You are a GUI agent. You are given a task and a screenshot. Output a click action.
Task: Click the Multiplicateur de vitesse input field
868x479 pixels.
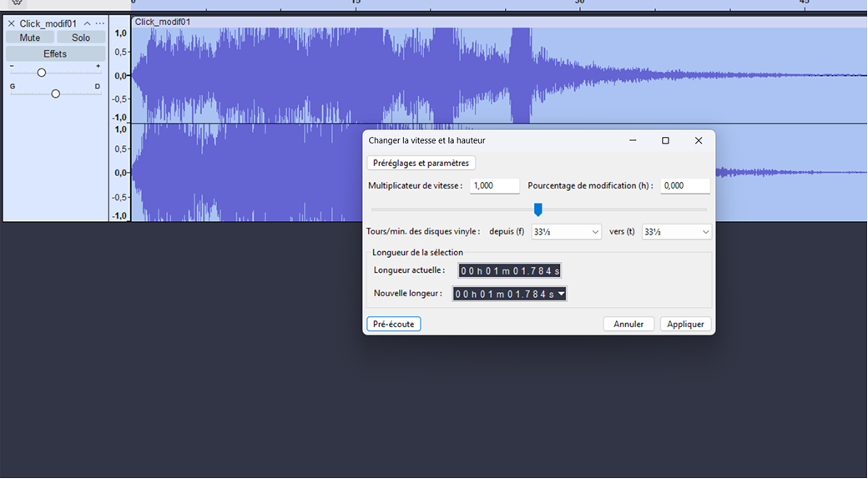(494, 186)
